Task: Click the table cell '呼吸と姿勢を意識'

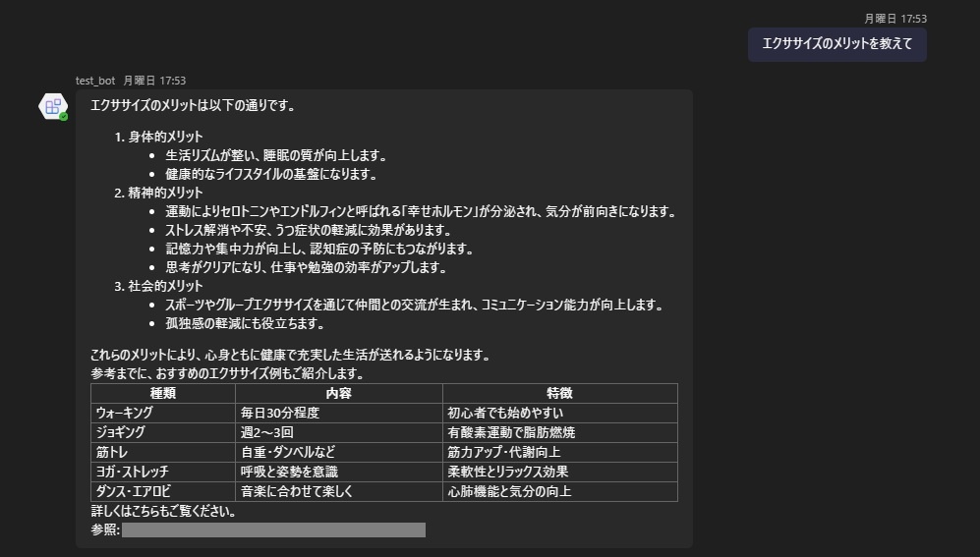Action: click(x=339, y=472)
